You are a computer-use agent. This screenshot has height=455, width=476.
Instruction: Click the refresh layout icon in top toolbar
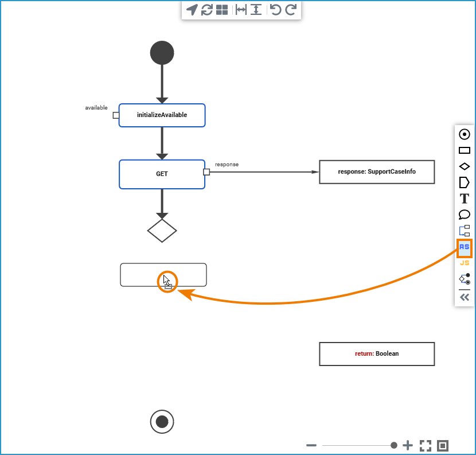click(206, 10)
